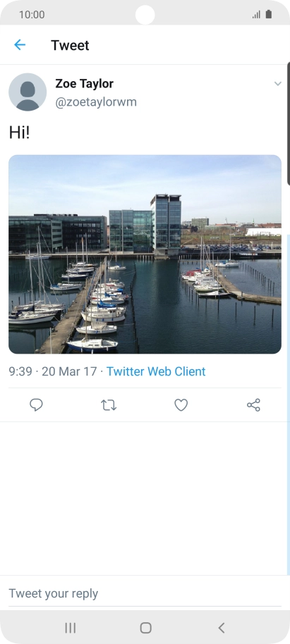Open the Twitter Web Client link
This screenshot has width=290, height=644.
156,371
